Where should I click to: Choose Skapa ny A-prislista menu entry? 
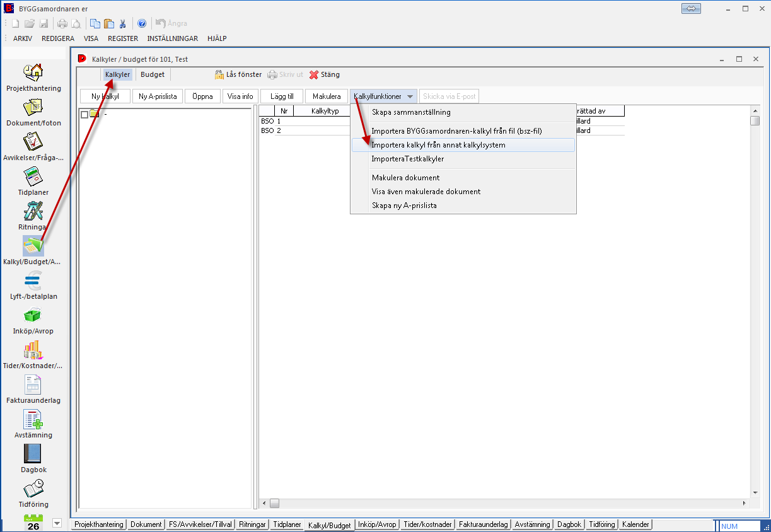click(463, 205)
